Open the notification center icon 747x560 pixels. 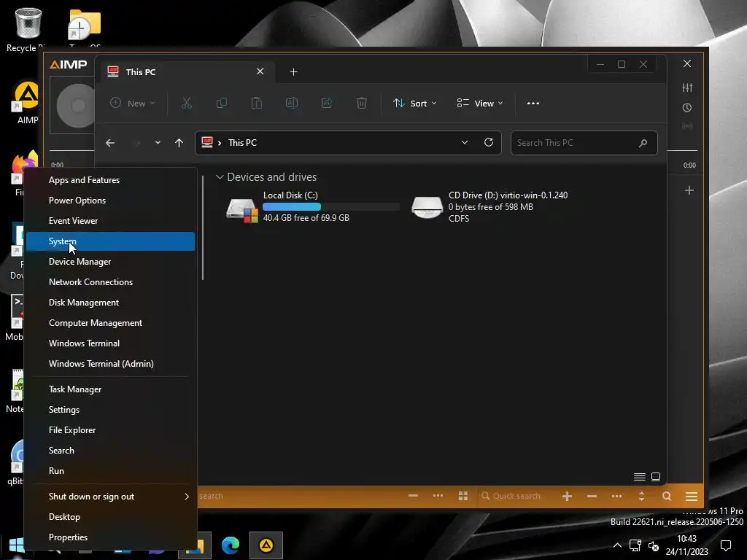coord(726,545)
